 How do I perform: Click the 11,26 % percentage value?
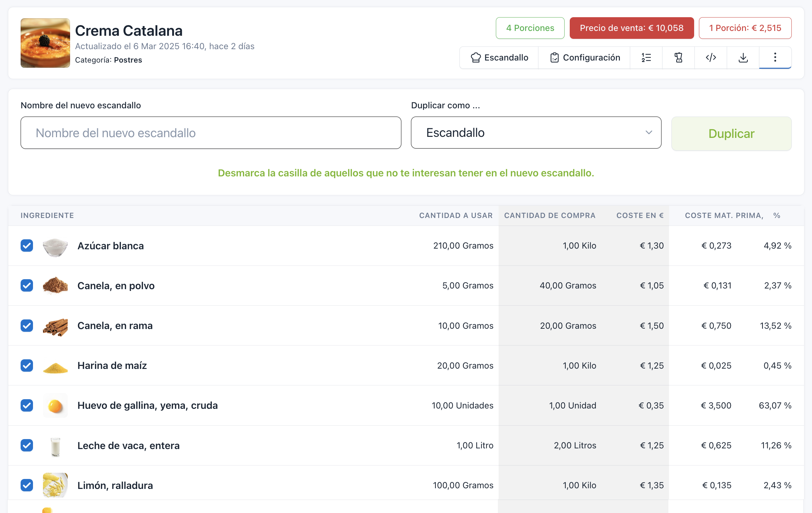point(776,445)
